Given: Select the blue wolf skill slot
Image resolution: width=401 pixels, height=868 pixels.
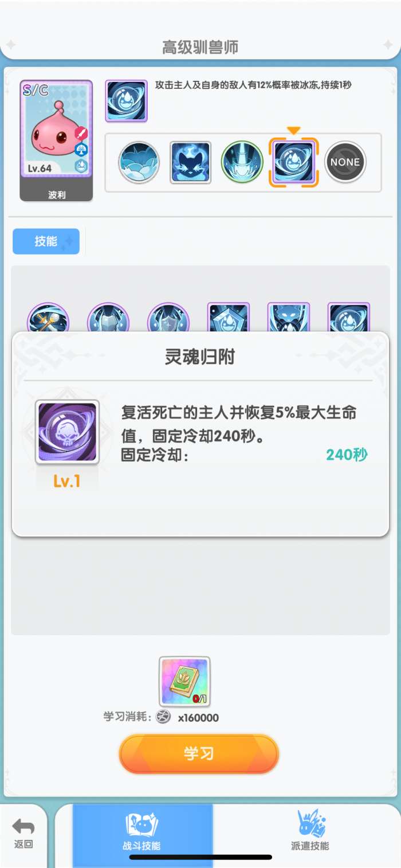Looking at the screenshot, I should [191, 162].
